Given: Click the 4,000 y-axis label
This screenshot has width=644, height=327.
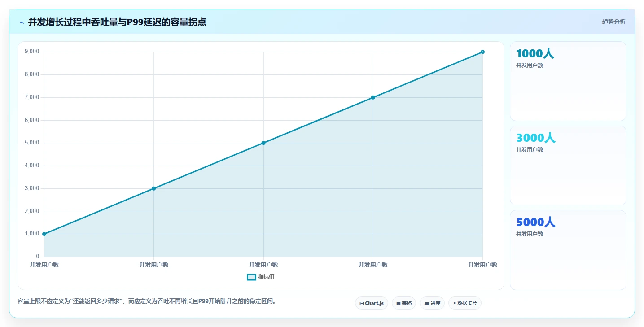Looking at the screenshot, I should tap(32, 166).
